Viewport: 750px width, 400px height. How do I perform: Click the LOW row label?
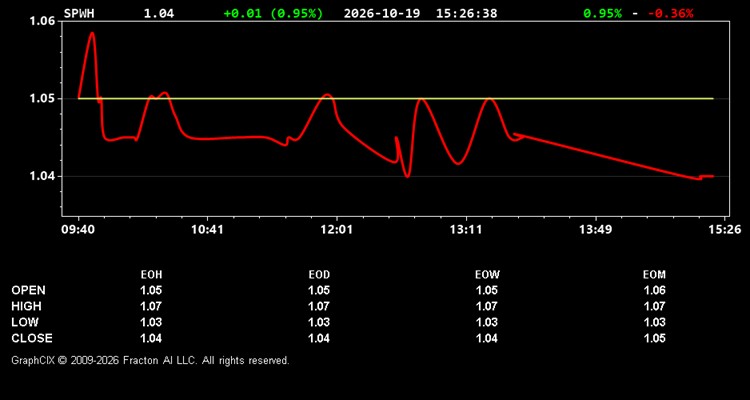(25, 322)
